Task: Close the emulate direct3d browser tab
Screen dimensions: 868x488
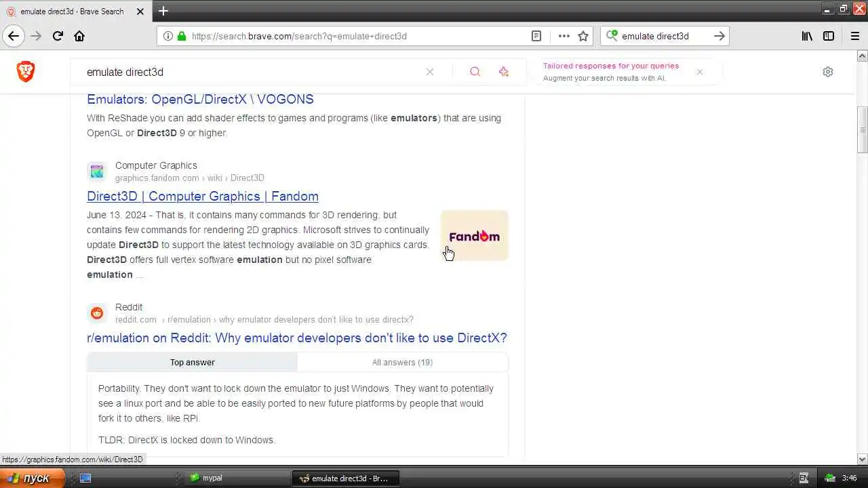Action: point(141,12)
